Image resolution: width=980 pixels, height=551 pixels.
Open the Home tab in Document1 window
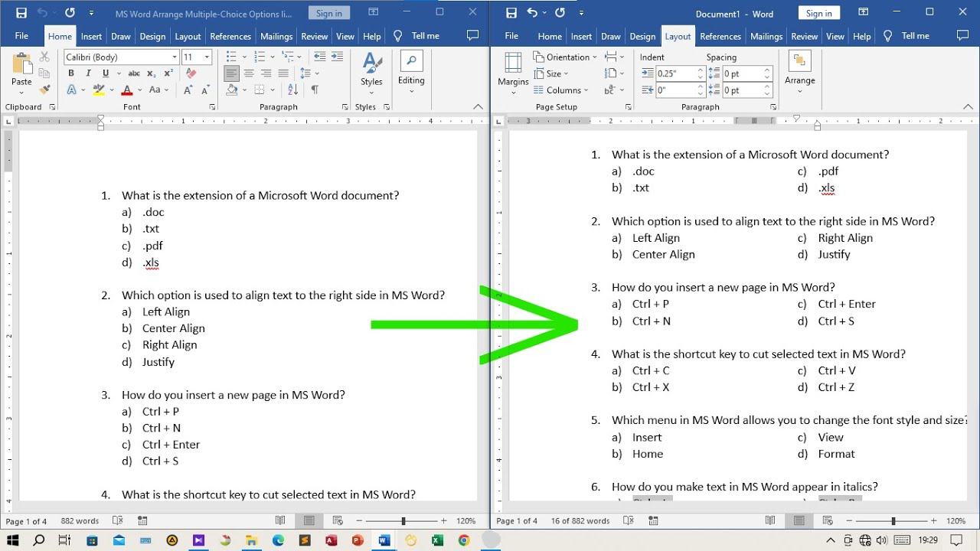550,36
